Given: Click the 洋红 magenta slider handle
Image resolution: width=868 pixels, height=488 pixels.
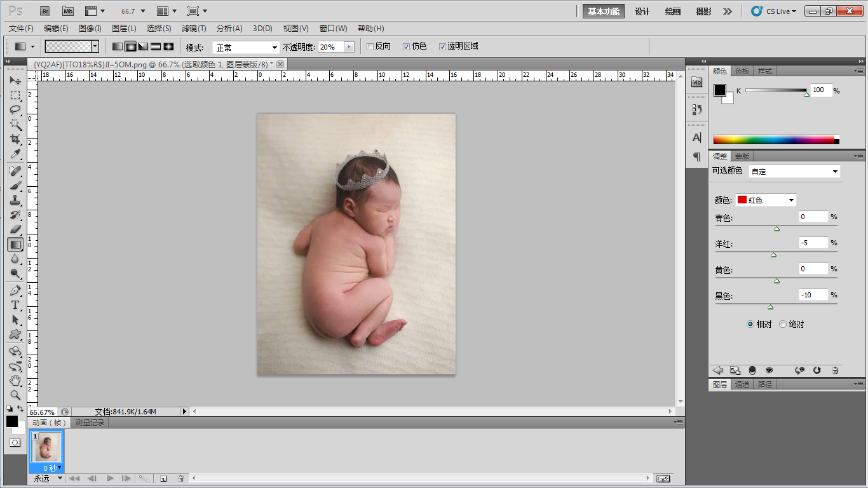Looking at the screenshot, I should tap(773, 255).
